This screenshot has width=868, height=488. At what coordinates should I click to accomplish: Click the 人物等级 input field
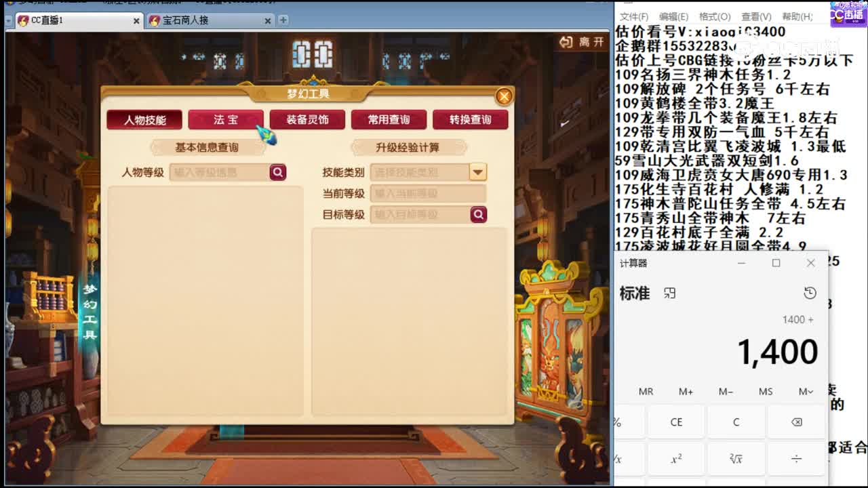(x=219, y=172)
